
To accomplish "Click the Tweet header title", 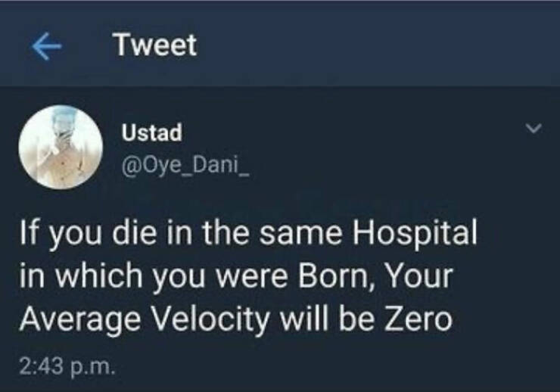I will [155, 45].
